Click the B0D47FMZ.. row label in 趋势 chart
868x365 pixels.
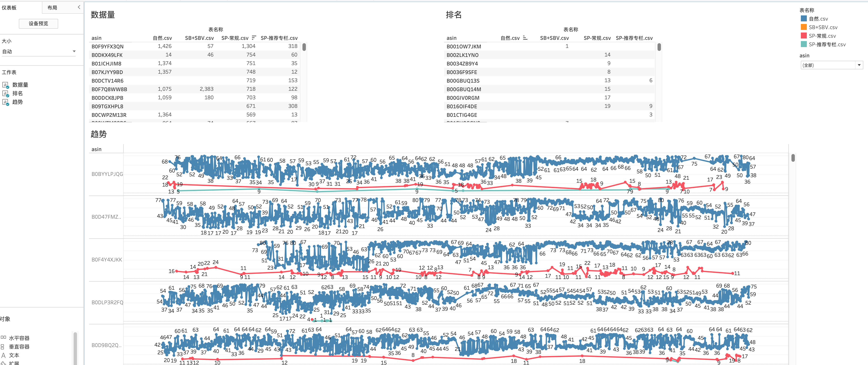pos(107,217)
